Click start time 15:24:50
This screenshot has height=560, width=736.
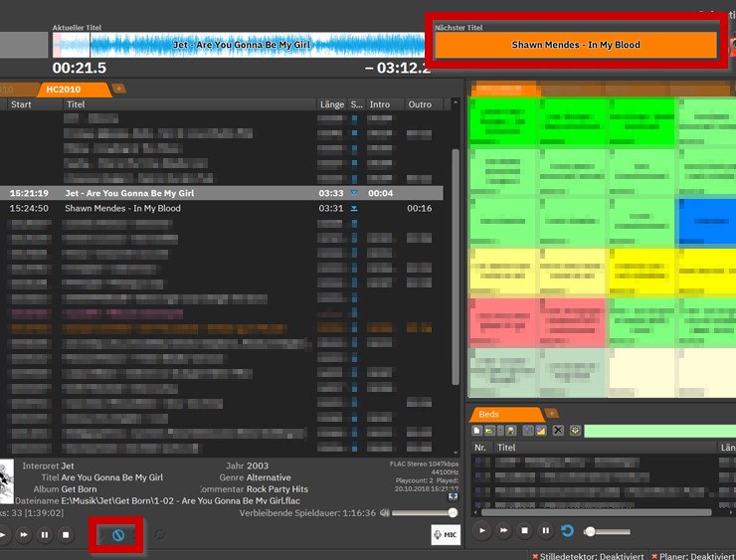coord(29,208)
